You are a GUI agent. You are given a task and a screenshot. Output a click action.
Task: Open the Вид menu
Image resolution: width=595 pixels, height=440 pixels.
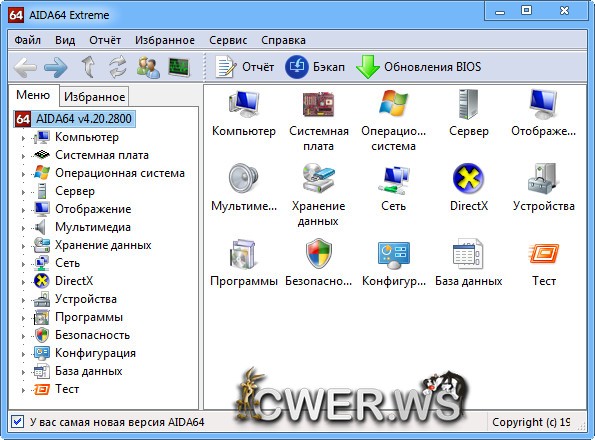pos(65,40)
